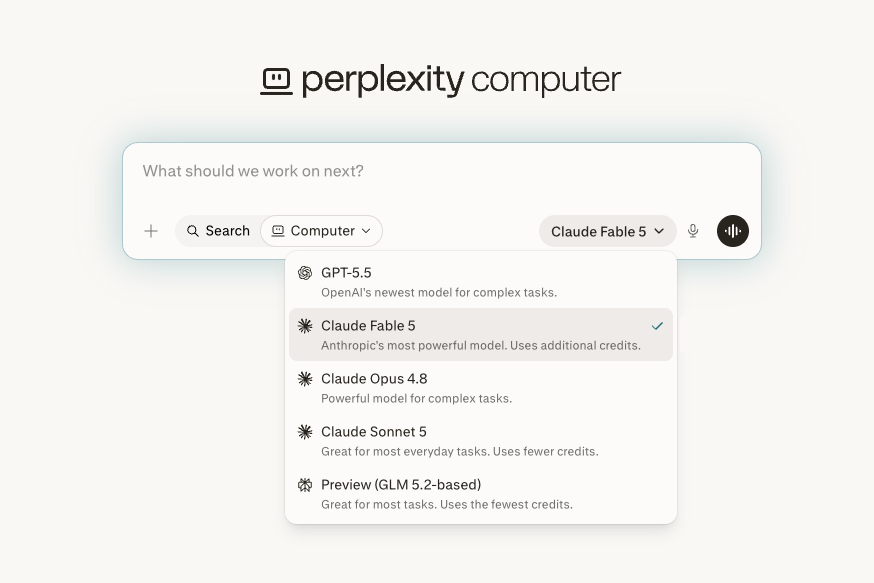874x583 pixels.
Task: Switch to Search mode
Action: click(x=218, y=231)
